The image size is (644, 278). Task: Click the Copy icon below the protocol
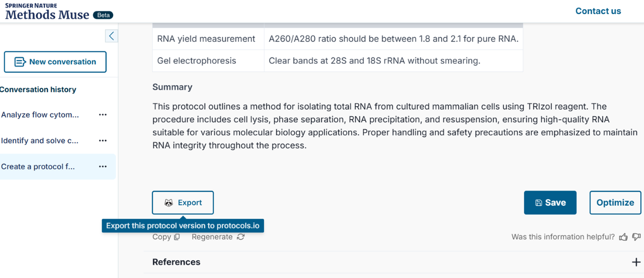point(177,237)
